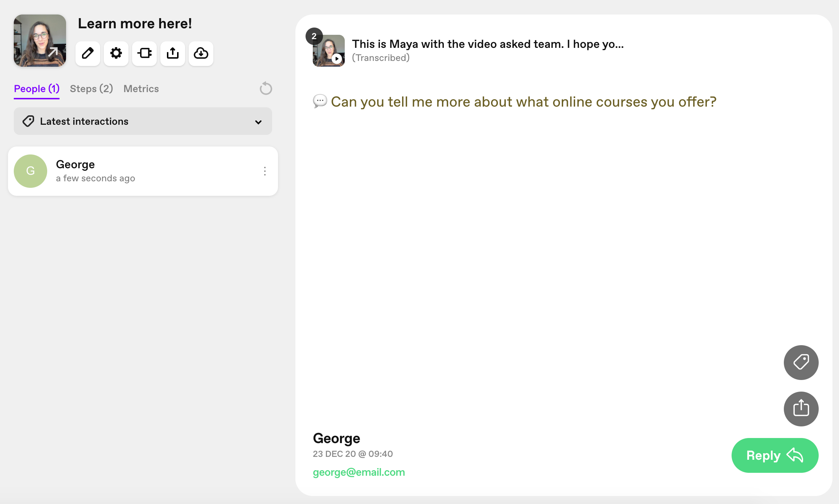Click the George name above the timestamp
Screen dimensions: 839x504
coord(336,438)
